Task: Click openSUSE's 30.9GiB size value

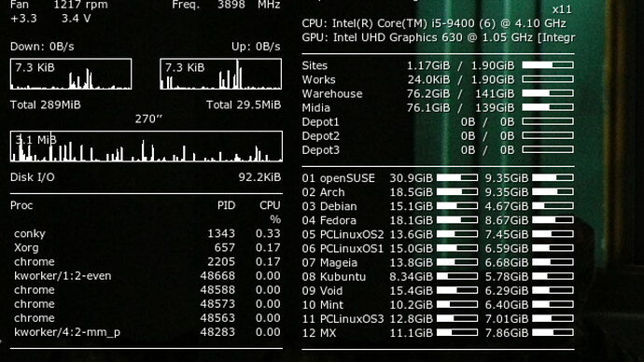Action: (x=411, y=178)
